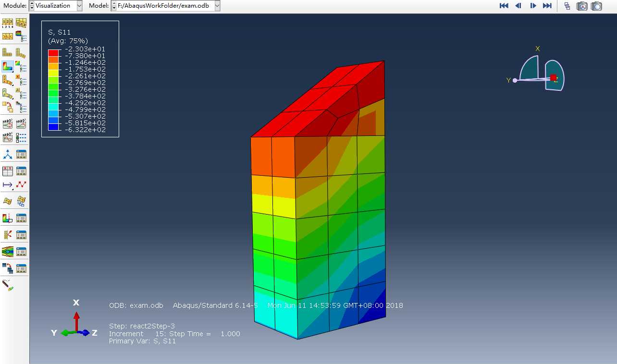This screenshot has width=617, height=364.
Task: Click the yellow >L< display options icon
Action: (x=8, y=36)
